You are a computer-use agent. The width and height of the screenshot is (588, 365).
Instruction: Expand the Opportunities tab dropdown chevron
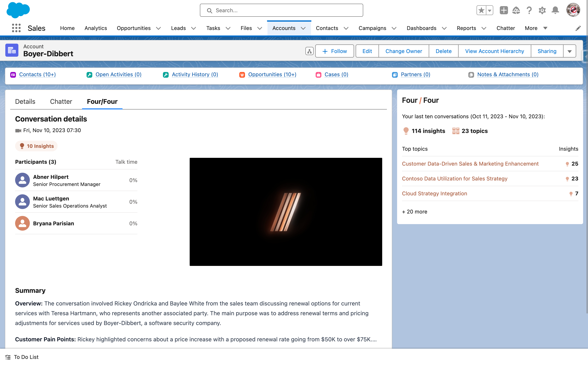click(x=159, y=28)
